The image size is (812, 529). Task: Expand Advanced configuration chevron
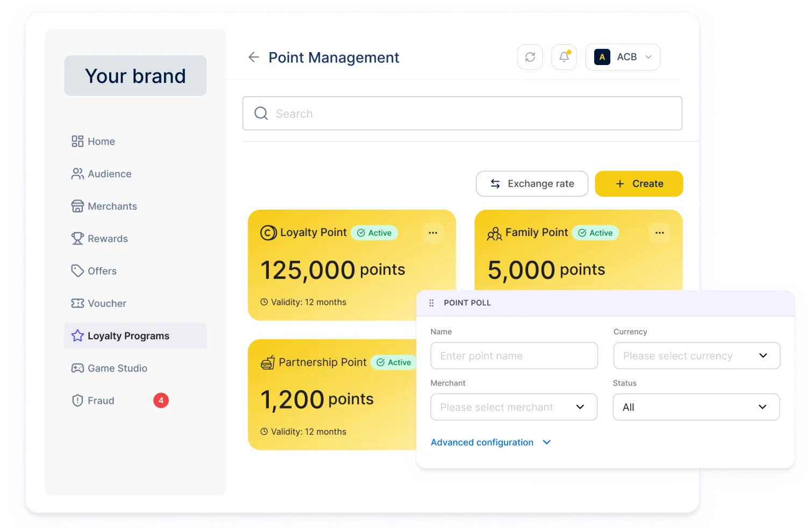tap(547, 442)
